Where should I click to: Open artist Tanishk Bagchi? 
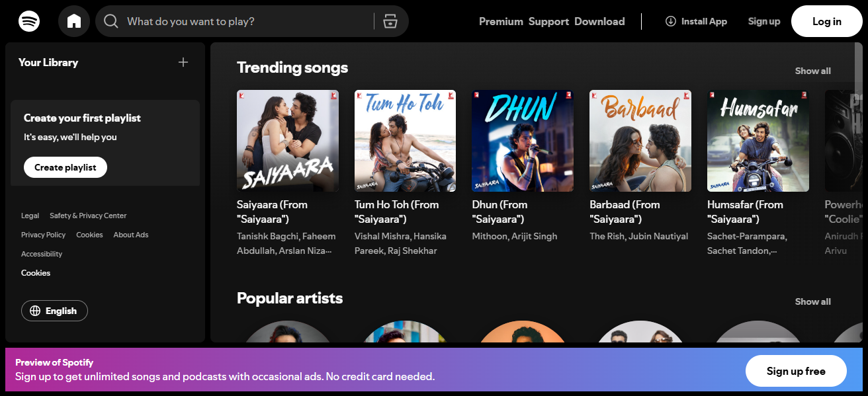[267, 236]
